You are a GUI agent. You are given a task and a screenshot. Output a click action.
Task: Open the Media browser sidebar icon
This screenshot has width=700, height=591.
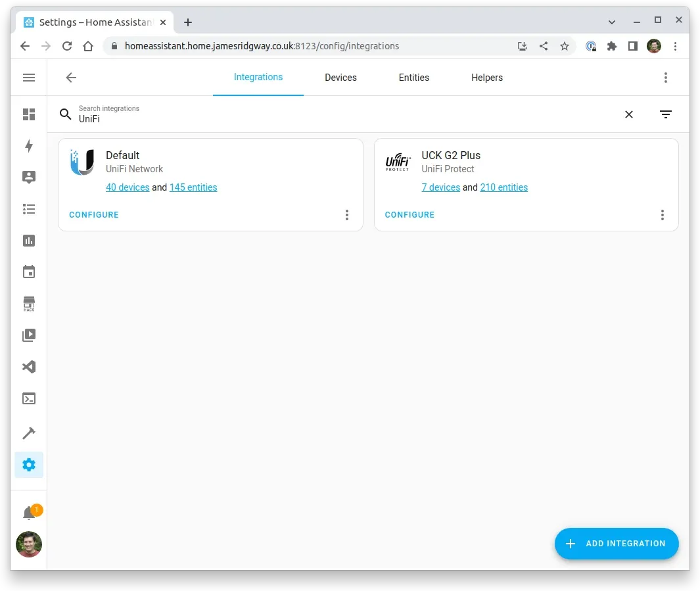point(28,335)
